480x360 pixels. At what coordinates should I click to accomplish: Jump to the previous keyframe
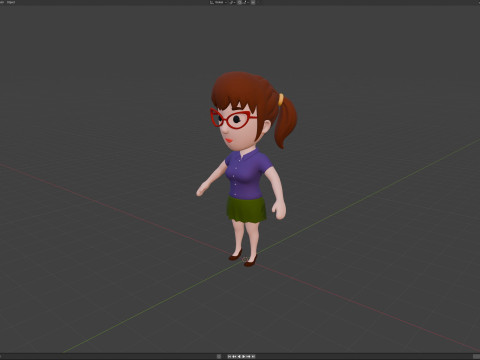pyautogui.click(x=234, y=356)
